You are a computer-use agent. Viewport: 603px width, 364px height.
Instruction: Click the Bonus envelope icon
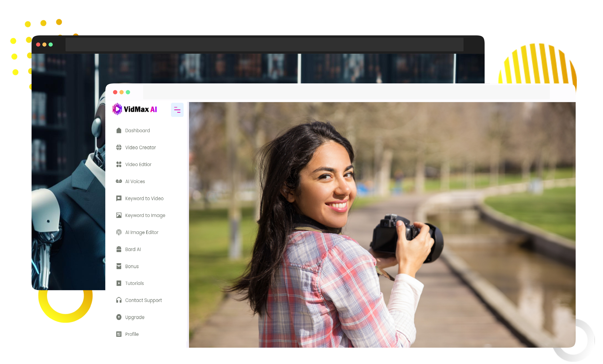119,266
